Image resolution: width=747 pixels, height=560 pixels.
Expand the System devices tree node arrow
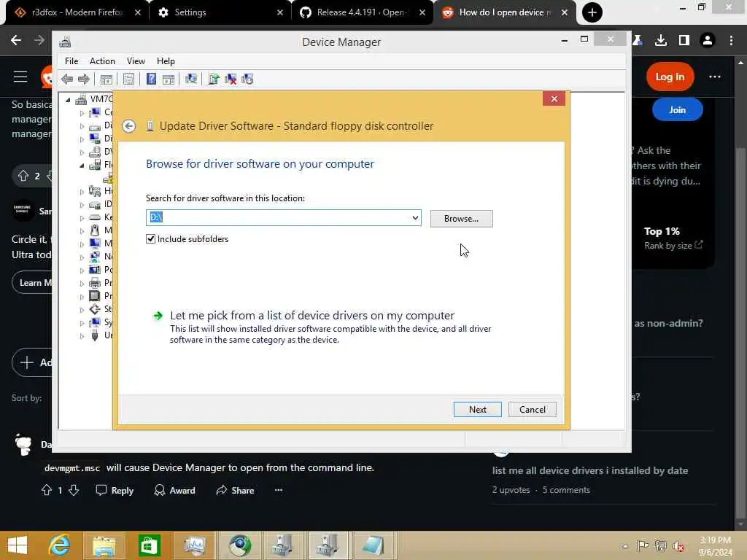point(82,323)
